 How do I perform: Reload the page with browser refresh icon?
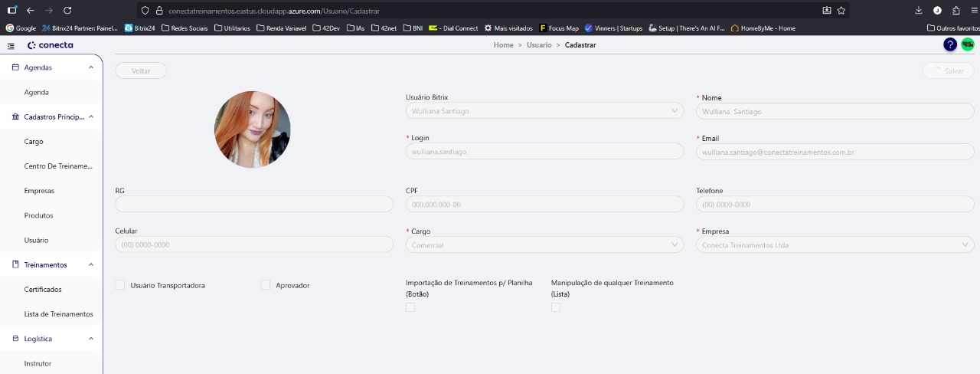point(67,11)
